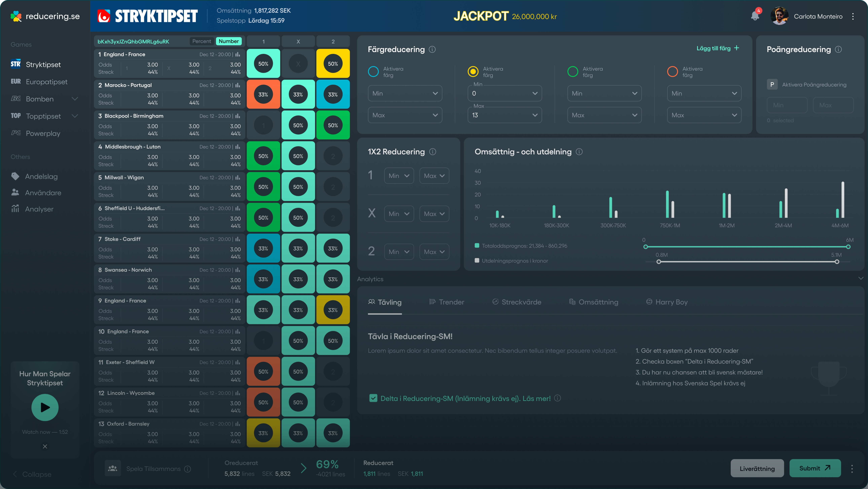Image resolution: width=868 pixels, height=489 pixels.
Task: Open the user menu three-dot icon
Action: [x=853, y=16]
